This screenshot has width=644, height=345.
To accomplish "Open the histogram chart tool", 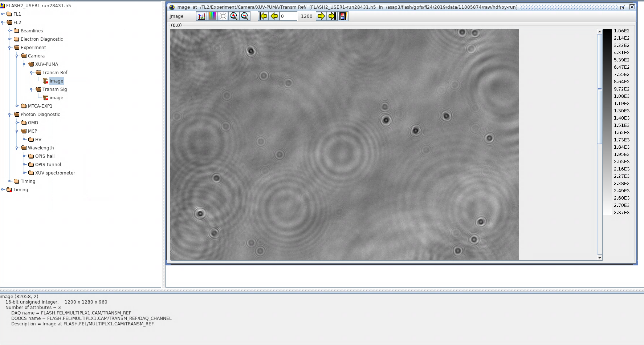I will coord(201,16).
